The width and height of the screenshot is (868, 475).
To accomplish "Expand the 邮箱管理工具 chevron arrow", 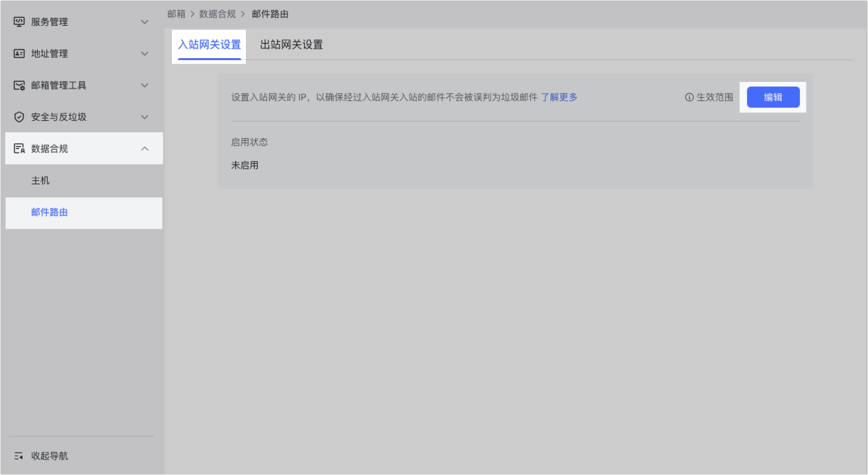I will [x=145, y=85].
